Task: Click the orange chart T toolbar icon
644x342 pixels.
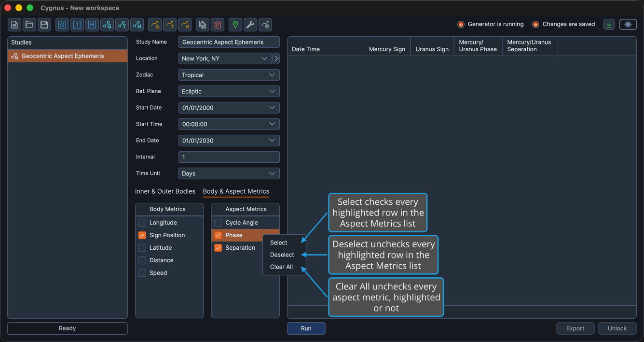Action: pos(170,25)
